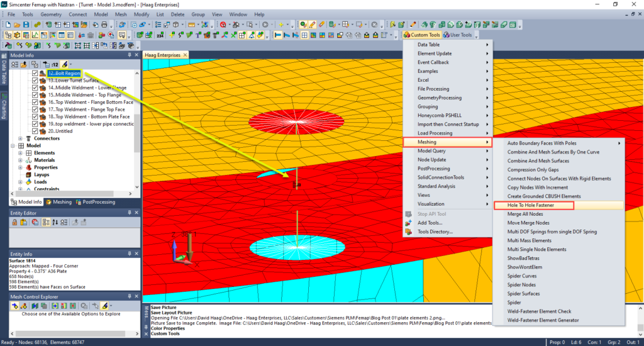
Task: Open the Custom Tools toolbar menu
Action: (422, 35)
